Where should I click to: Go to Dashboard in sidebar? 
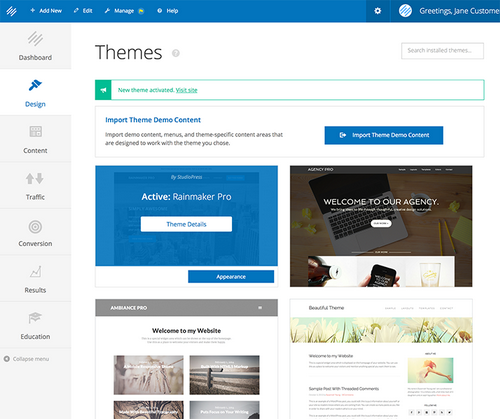[x=35, y=46]
